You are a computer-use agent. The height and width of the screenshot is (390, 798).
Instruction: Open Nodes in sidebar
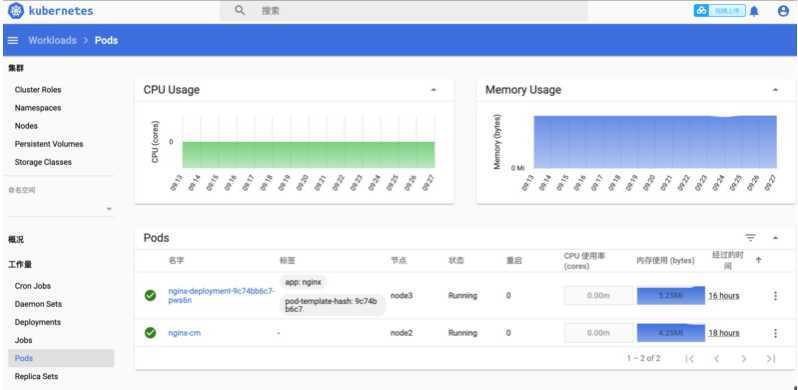click(26, 126)
